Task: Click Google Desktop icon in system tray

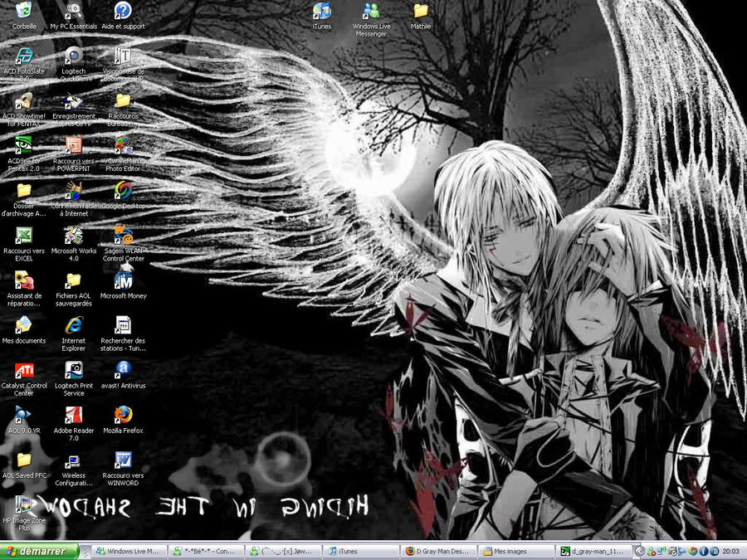Action: point(693,552)
